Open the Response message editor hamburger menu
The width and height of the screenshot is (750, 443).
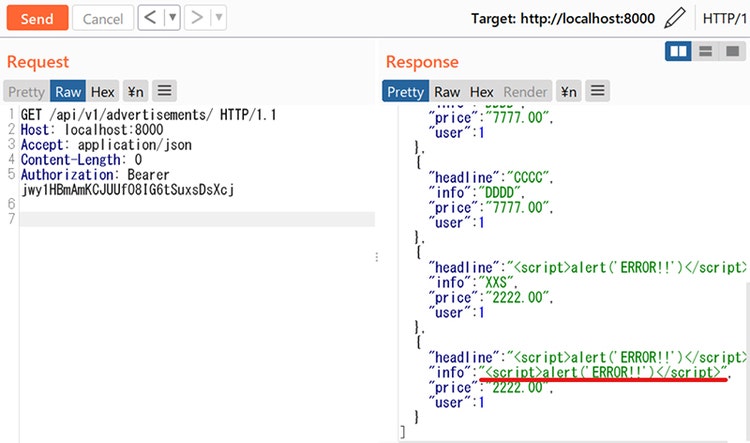point(597,91)
